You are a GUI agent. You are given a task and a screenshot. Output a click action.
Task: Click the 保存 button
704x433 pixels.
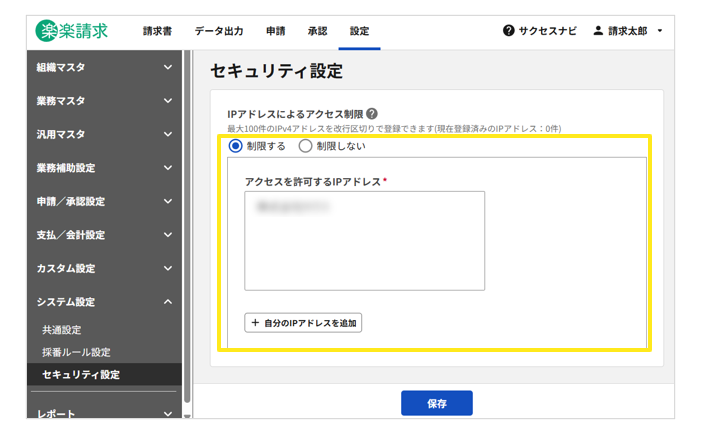pyautogui.click(x=436, y=403)
